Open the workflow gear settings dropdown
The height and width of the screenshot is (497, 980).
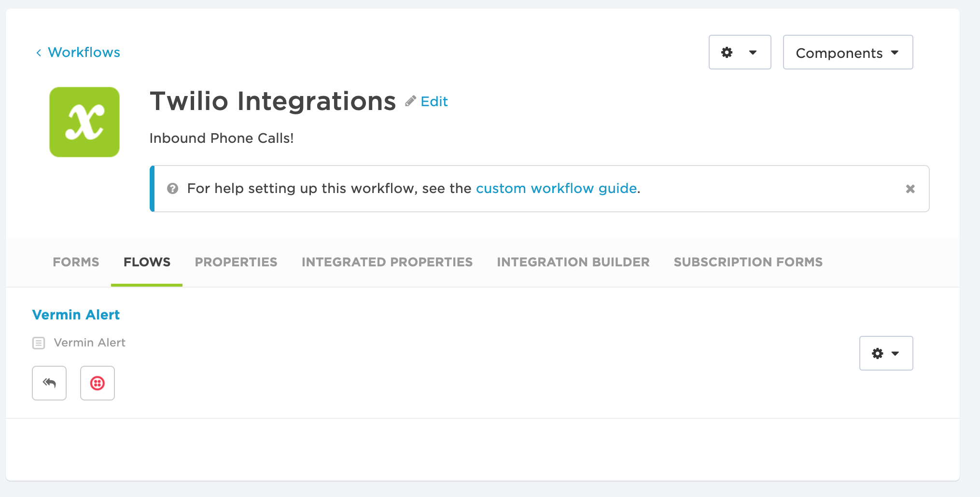(x=740, y=52)
